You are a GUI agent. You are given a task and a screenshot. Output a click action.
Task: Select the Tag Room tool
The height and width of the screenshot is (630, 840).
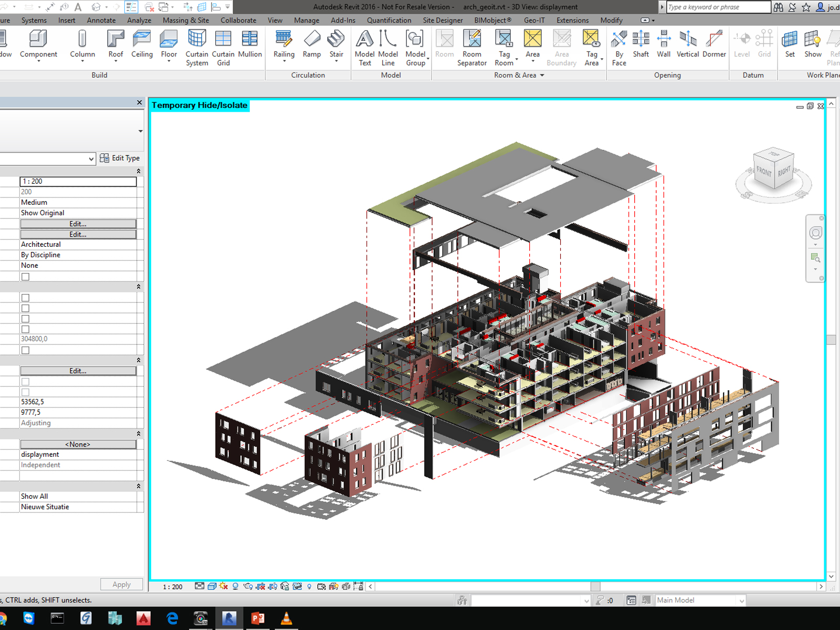(x=504, y=48)
